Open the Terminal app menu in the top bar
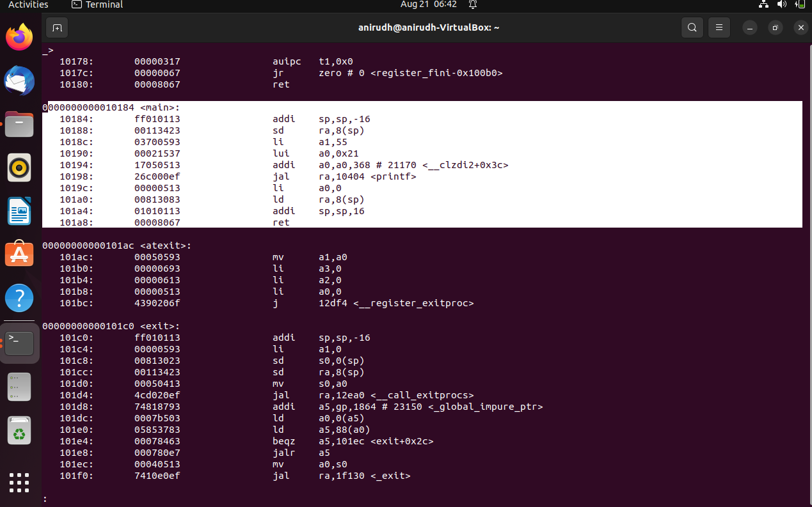Image resolution: width=812 pixels, height=507 pixels. tap(97, 4)
